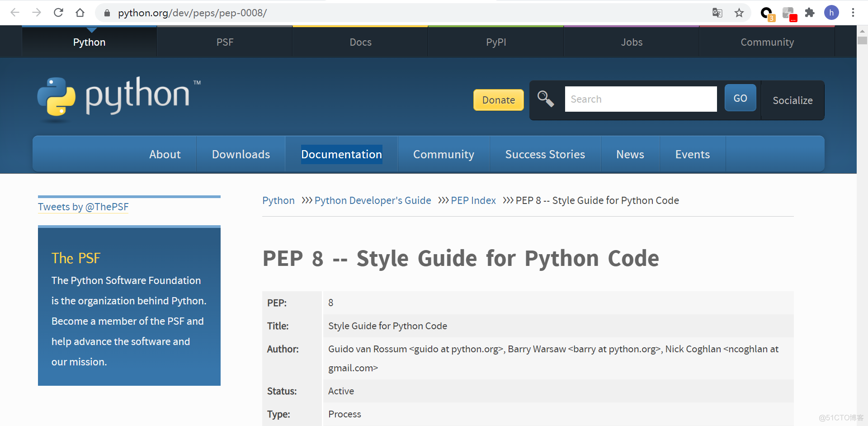Click The PSF heading
This screenshot has height=426, width=868.
(76, 258)
